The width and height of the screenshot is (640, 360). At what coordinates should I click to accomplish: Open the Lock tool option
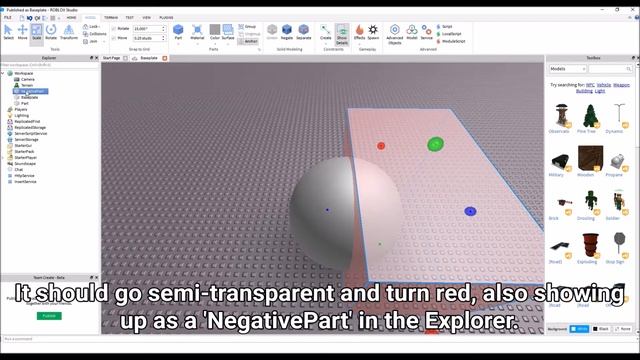point(91,27)
